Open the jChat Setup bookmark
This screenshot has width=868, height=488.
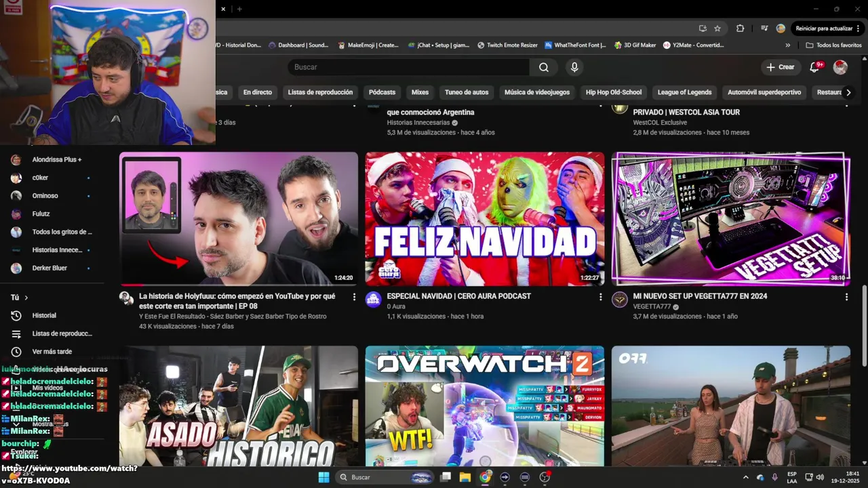[x=439, y=45]
